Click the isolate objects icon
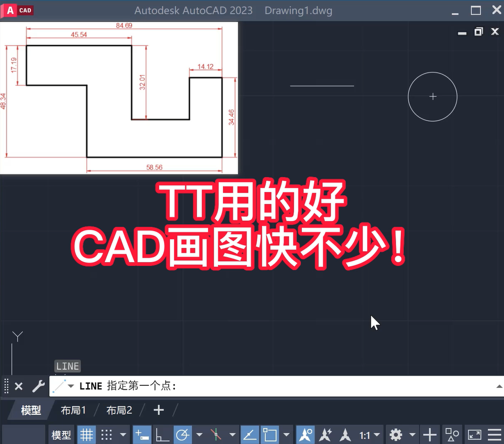This screenshot has height=444, width=504. (x=452, y=435)
